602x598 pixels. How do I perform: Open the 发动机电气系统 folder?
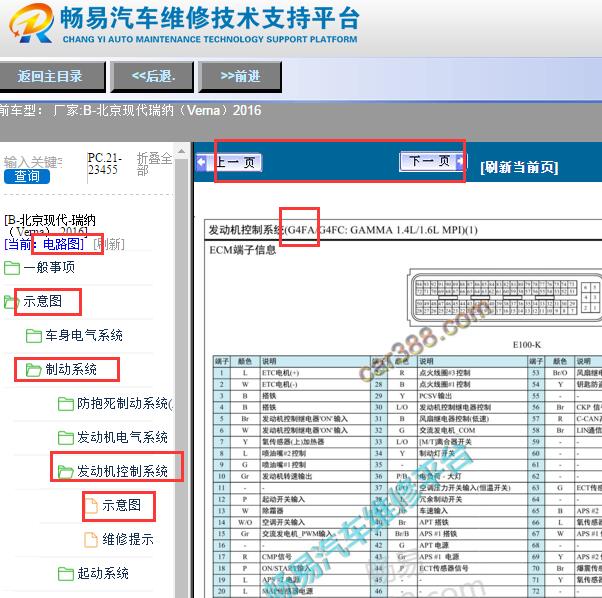click(x=122, y=437)
